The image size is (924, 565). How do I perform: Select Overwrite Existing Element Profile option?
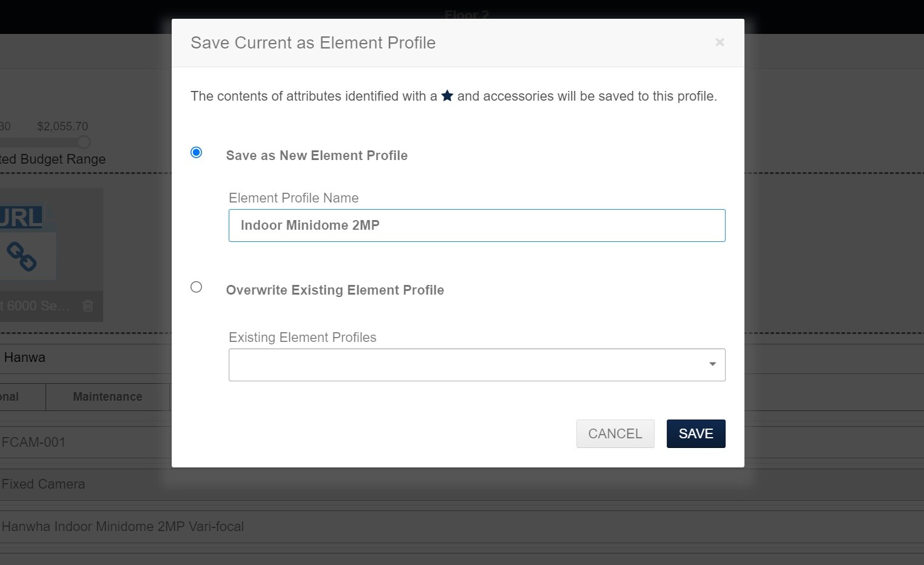click(x=195, y=287)
